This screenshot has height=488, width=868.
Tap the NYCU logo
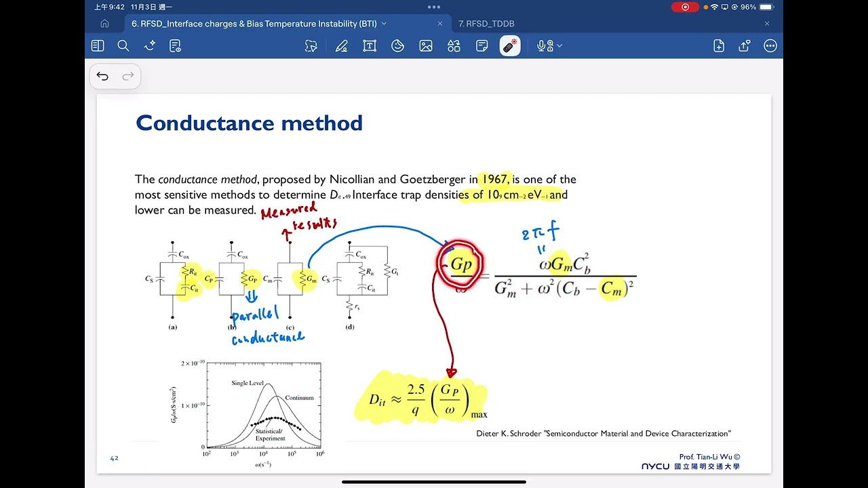[655, 466]
